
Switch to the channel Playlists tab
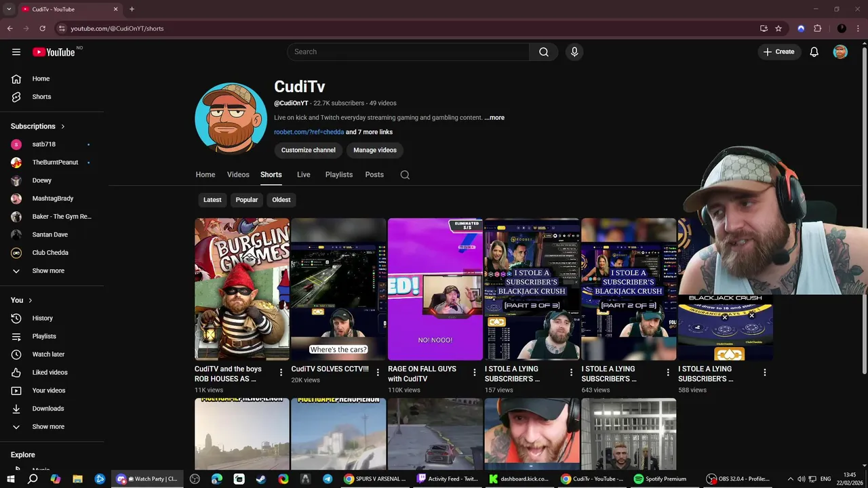pos(339,175)
